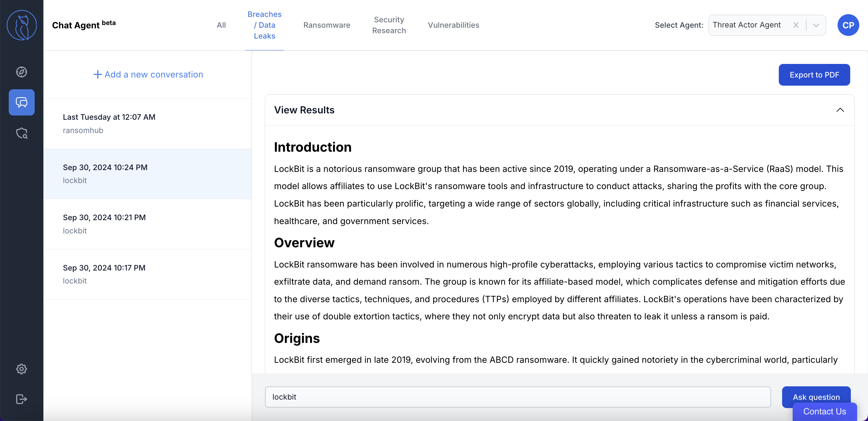Click the CP user avatar
The image size is (868, 421).
tap(848, 25)
